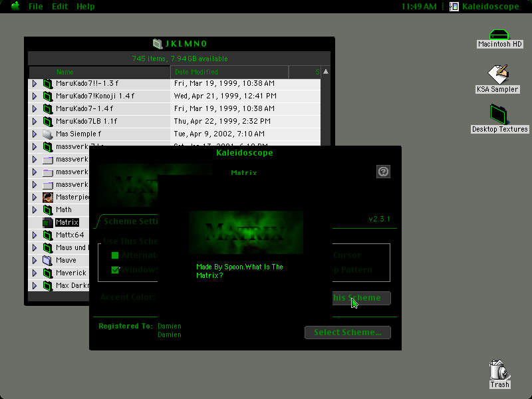Open the Edit menu

pos(60,7)
